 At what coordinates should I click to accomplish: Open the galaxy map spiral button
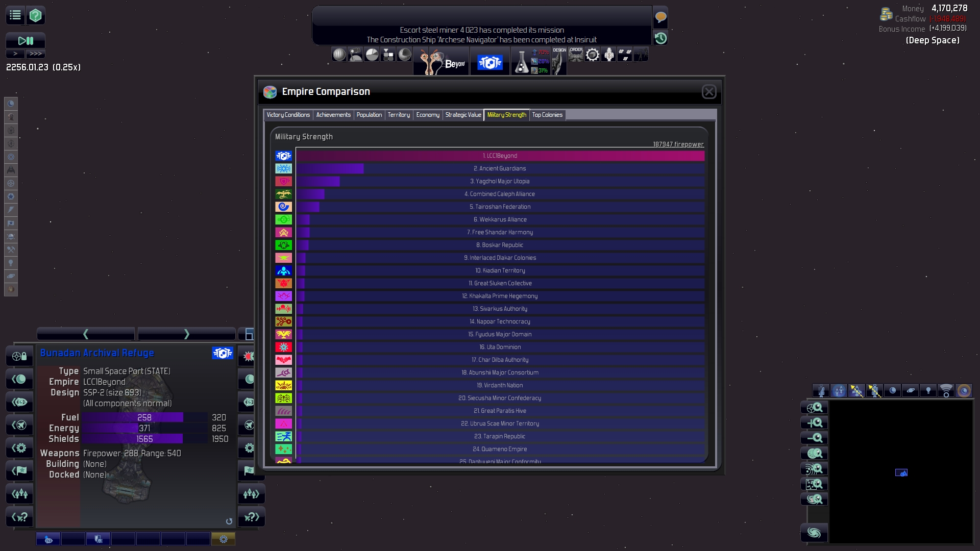click(814, 533)
